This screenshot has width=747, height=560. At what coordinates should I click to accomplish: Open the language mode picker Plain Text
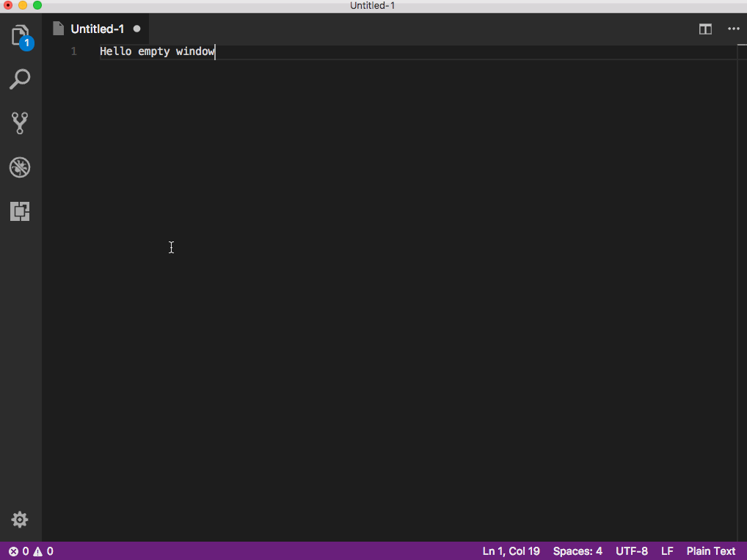click(x=710, y=551)
